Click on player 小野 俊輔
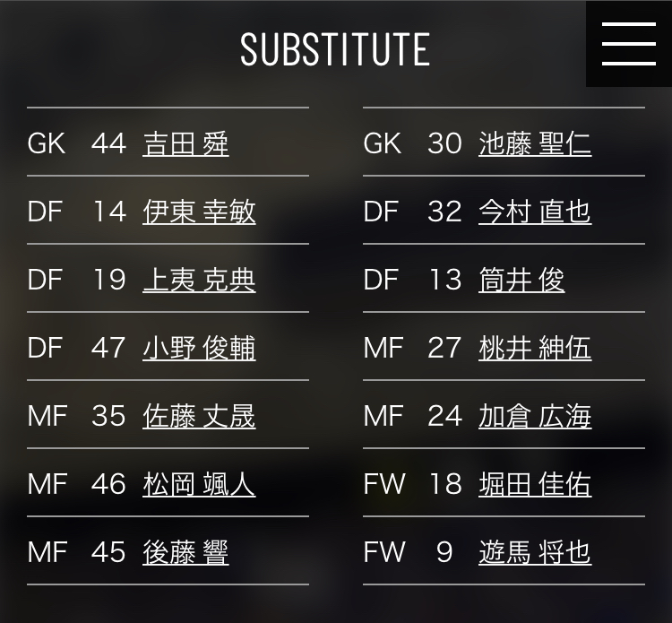Screen dimensions: 672x623 [x=199, y=348]
